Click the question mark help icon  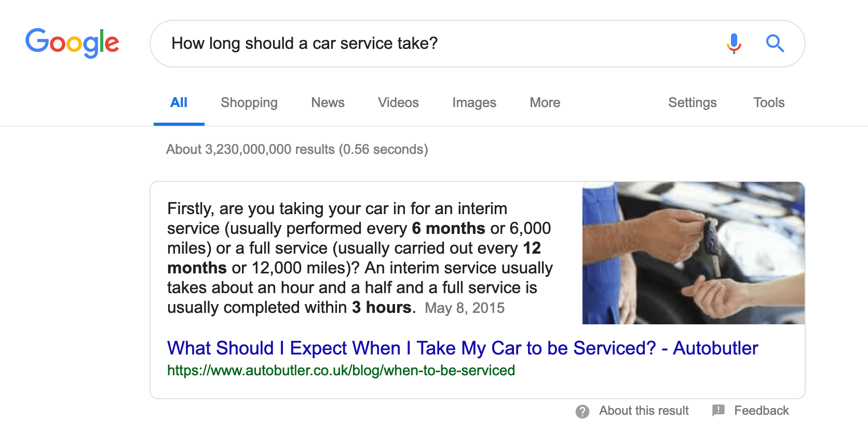[x=582, y=411]
